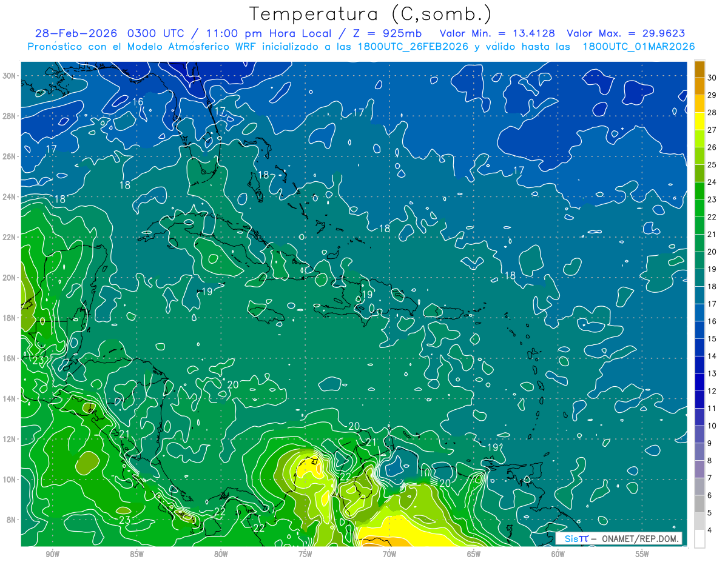Click the colorbar legend value "13"
This screenshot has height=562, width=728.
[x=712, y=373]
